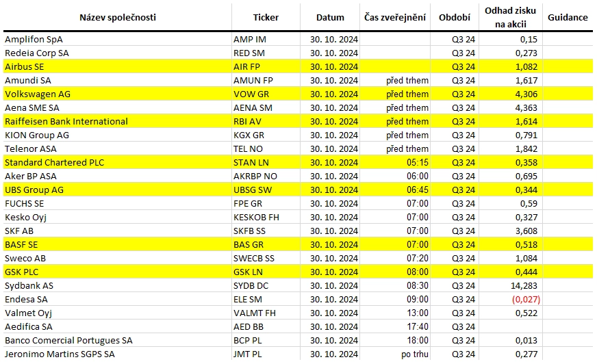The image size is (597, 364).
Task: Select the Raiffeisen Bank International cell
Action: click(118, 121)
